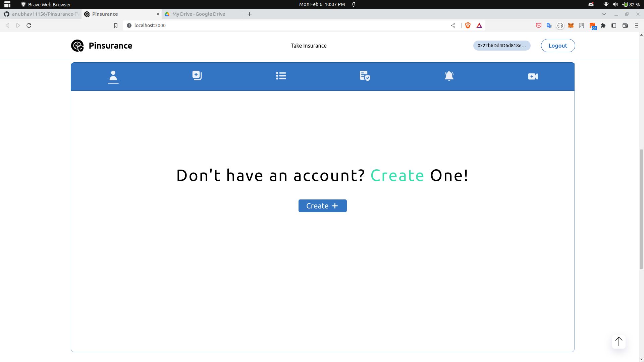The height and width of the screenshot is (362, 644).
Task: Open the Pocket extension icon
Action: click(x=539, y=25)
